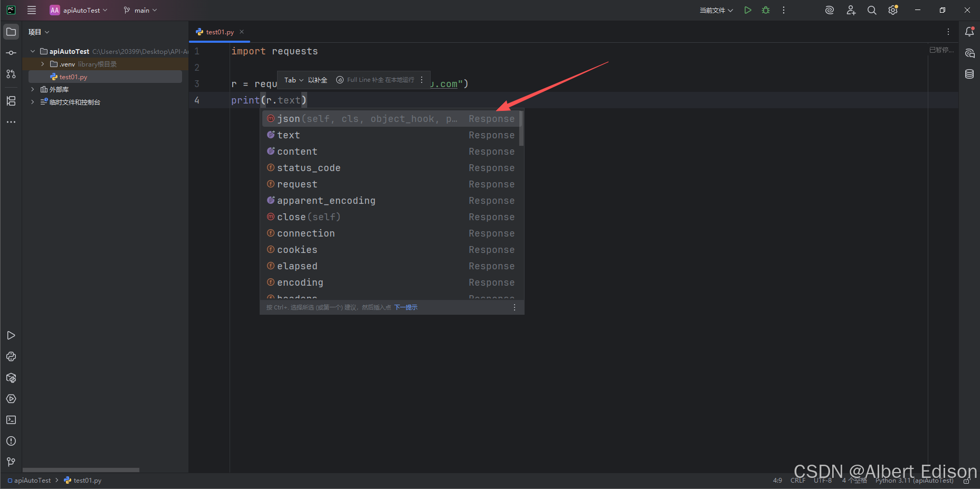Click cursor position 4:9 indicator
The height and width of the screenshot is (489, 980).
coord(777,481)
